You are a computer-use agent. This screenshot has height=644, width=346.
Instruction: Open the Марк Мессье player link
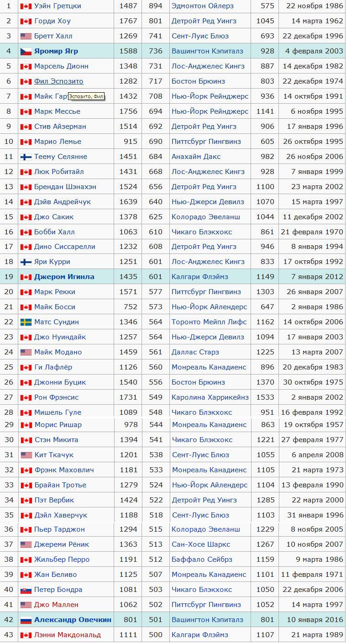pyautogui.click(x=57, y=111)
